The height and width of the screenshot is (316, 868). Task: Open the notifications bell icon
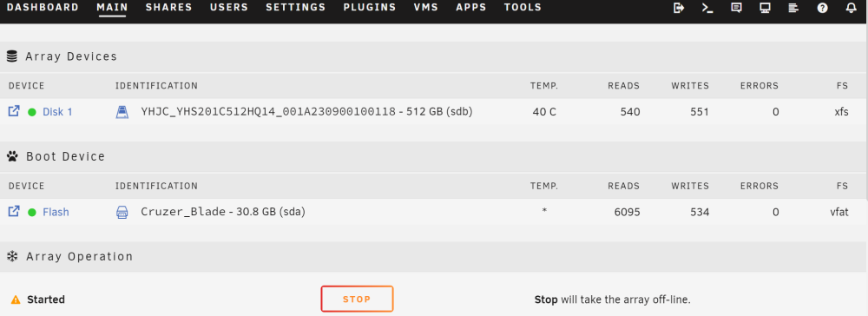[852, 8]
